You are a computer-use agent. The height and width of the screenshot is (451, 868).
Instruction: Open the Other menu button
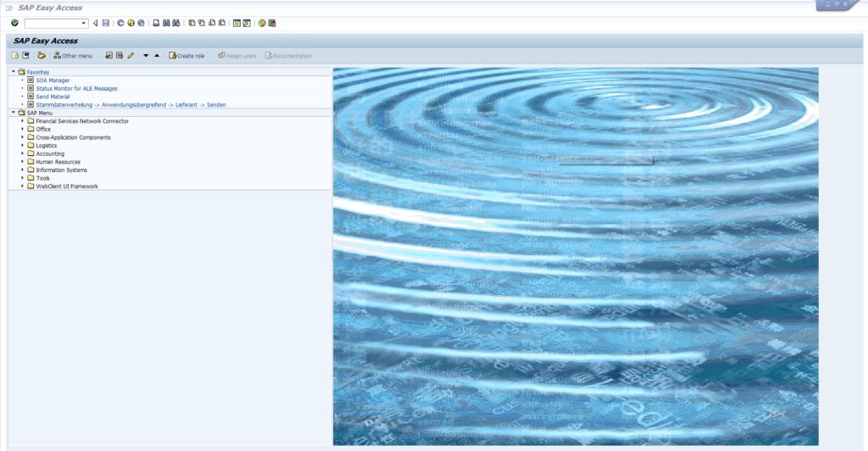point(72,56)
